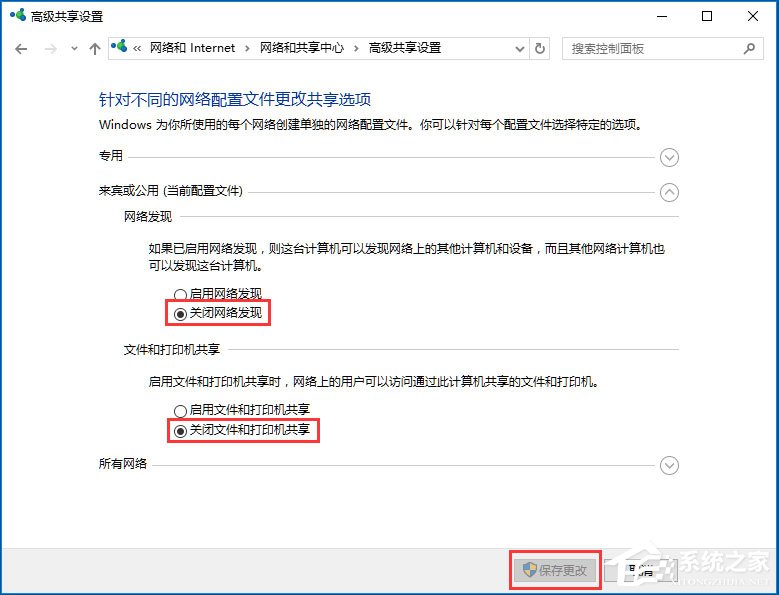Click the forward navigation arrow

click(50, 49)
